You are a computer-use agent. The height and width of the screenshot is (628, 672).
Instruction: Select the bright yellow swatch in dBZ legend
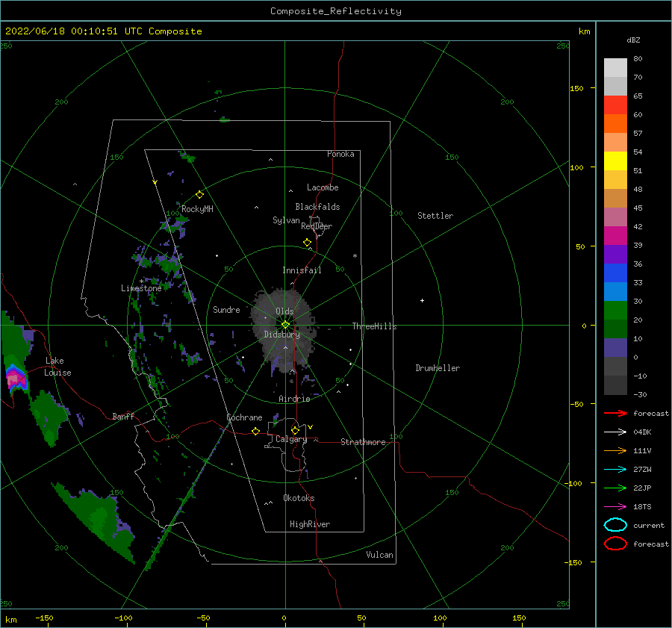tap(615, 161)
